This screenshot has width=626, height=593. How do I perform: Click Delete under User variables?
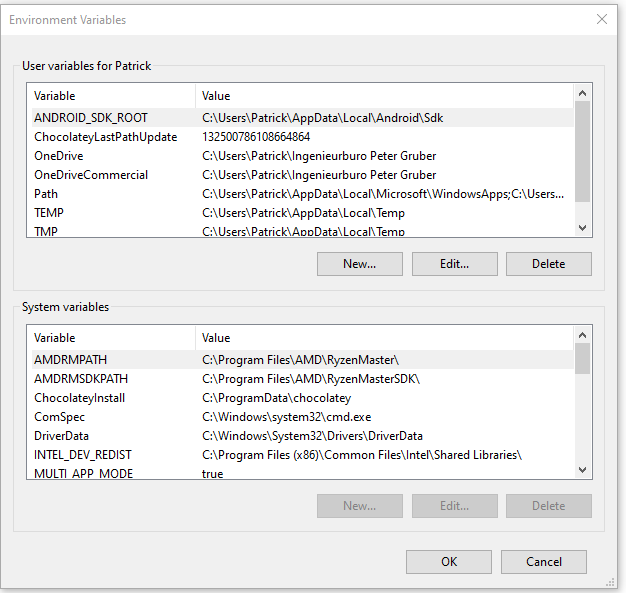point(549,264)
